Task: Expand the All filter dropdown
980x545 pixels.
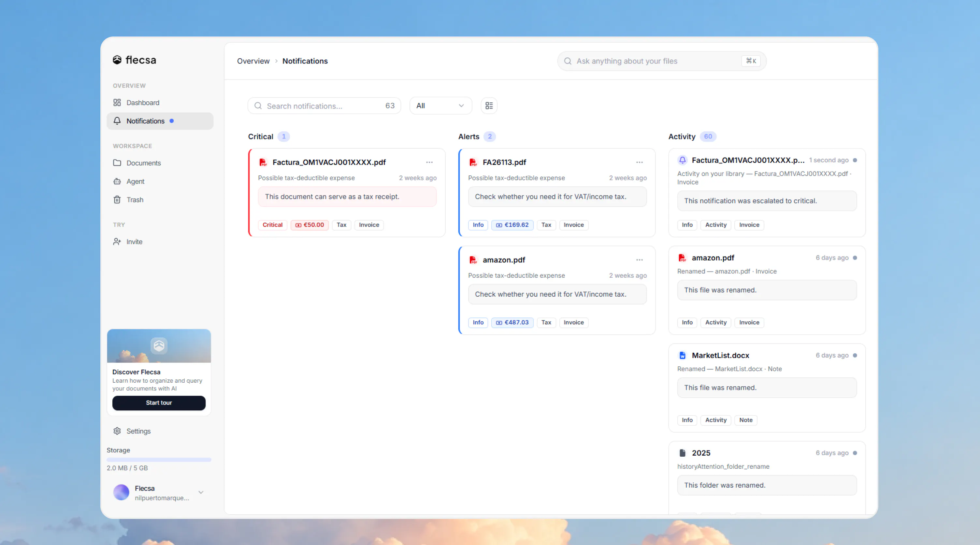Action: [x=440, y=105]
